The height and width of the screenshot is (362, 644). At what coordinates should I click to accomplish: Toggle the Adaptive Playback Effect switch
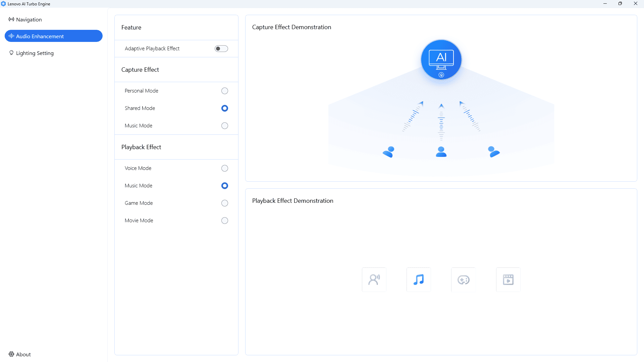(221, 49)
